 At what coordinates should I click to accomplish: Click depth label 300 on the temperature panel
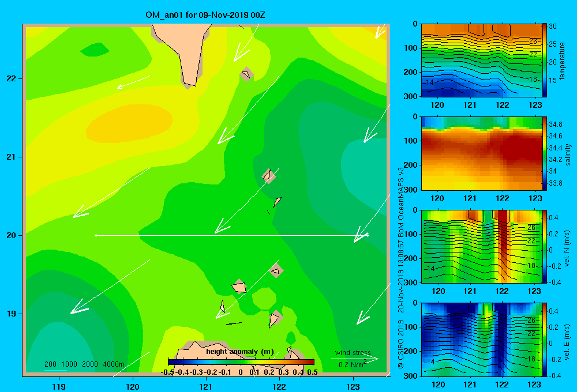click(410, 96)
